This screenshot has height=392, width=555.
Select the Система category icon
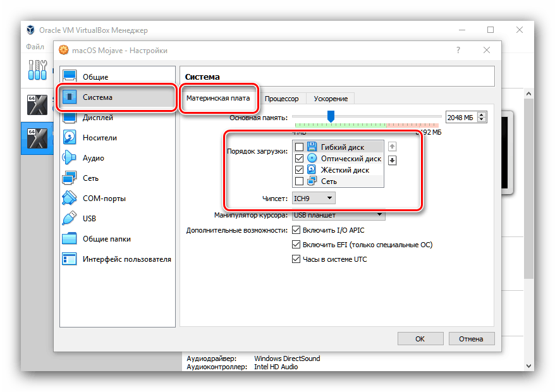click(x=70, y=97)
